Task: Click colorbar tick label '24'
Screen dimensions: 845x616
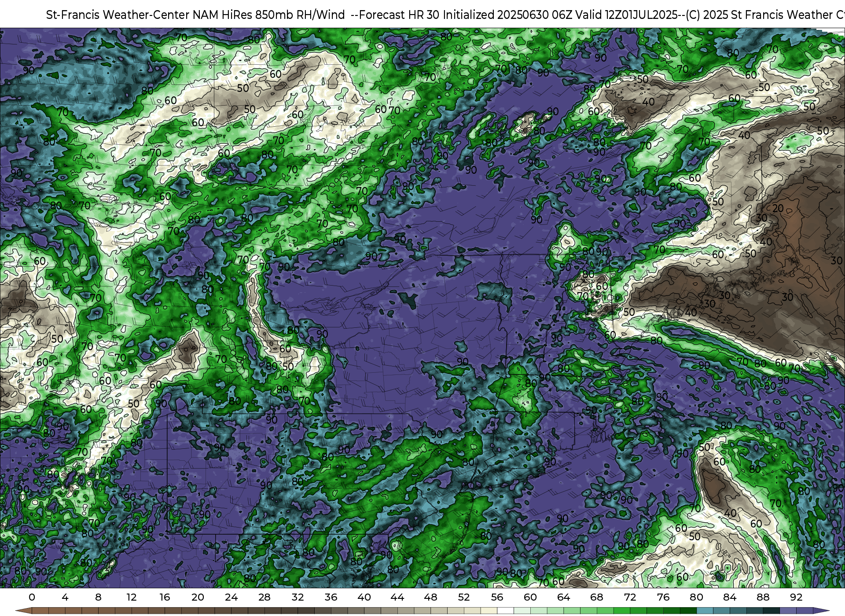Action: tap(231, 597)
